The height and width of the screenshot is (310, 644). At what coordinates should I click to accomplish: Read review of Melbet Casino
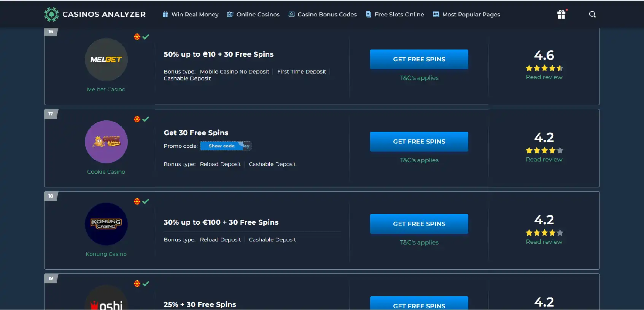click(x=544, y=77)
